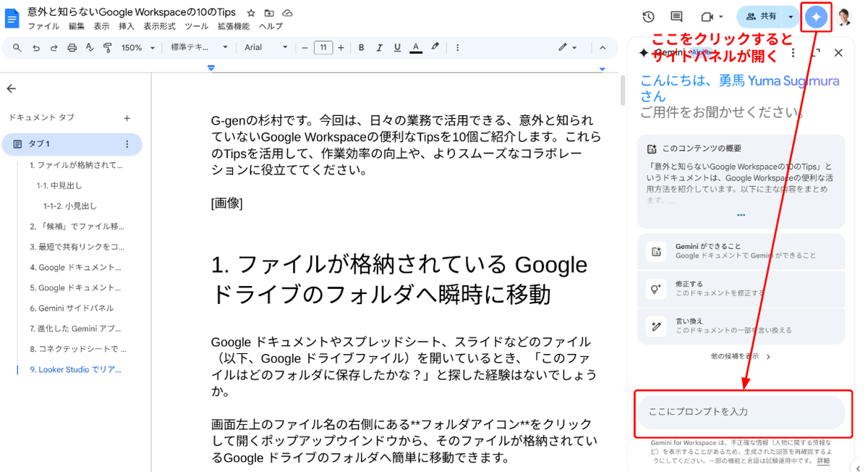Select the Gemini ができること suggestion
Image resolution: width=868 pixels, height=472 pixels.
pos(741,250)
